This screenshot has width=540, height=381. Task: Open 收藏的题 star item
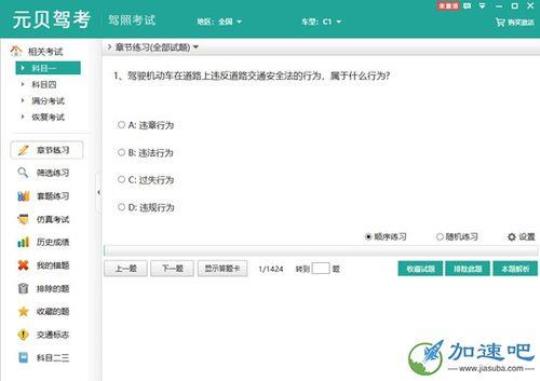44,311
